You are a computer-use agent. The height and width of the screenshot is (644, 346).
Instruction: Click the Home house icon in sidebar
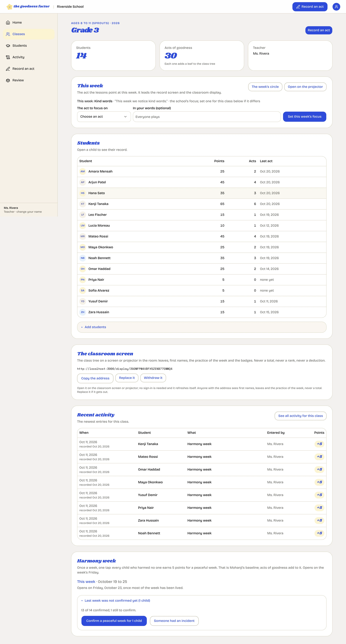8,22
